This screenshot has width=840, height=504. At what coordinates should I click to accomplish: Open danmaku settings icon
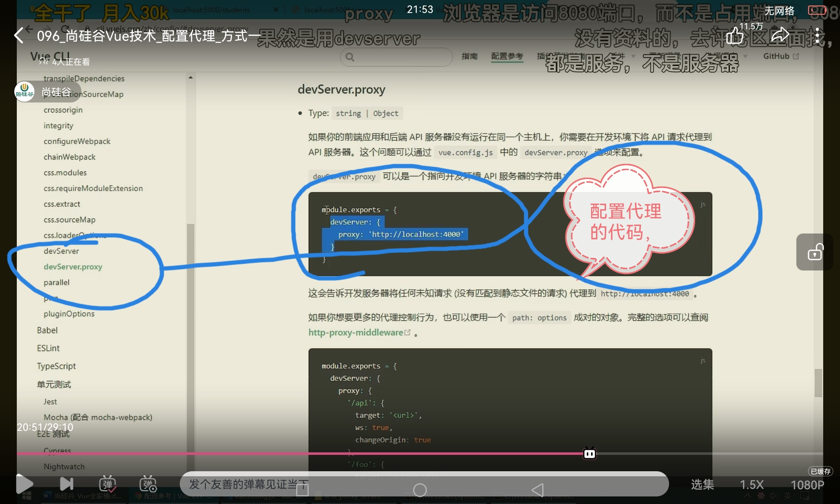148,484
